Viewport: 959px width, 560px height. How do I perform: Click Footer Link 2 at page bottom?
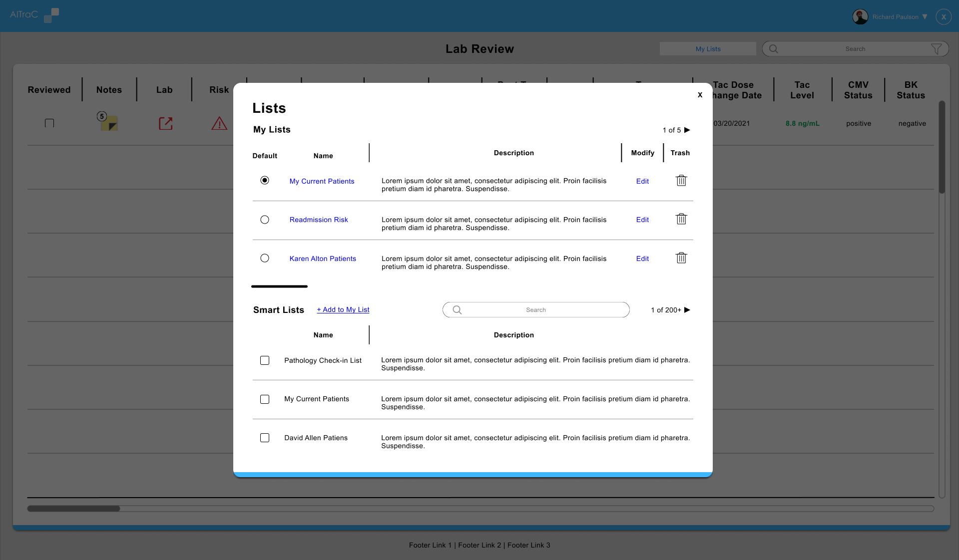(479, 545)
